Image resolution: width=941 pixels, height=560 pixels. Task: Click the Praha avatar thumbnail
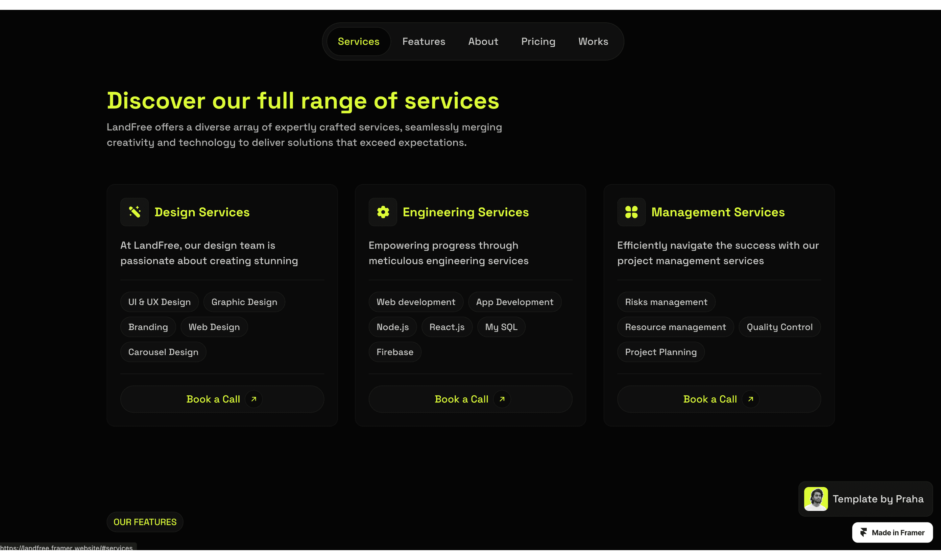[x=816, y=499]
